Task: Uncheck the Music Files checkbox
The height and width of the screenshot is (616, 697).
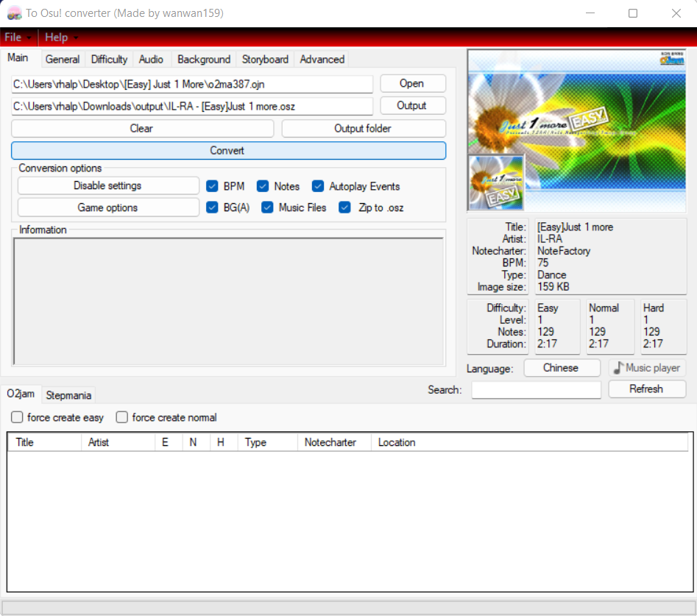Action: (x=267, y=208)
